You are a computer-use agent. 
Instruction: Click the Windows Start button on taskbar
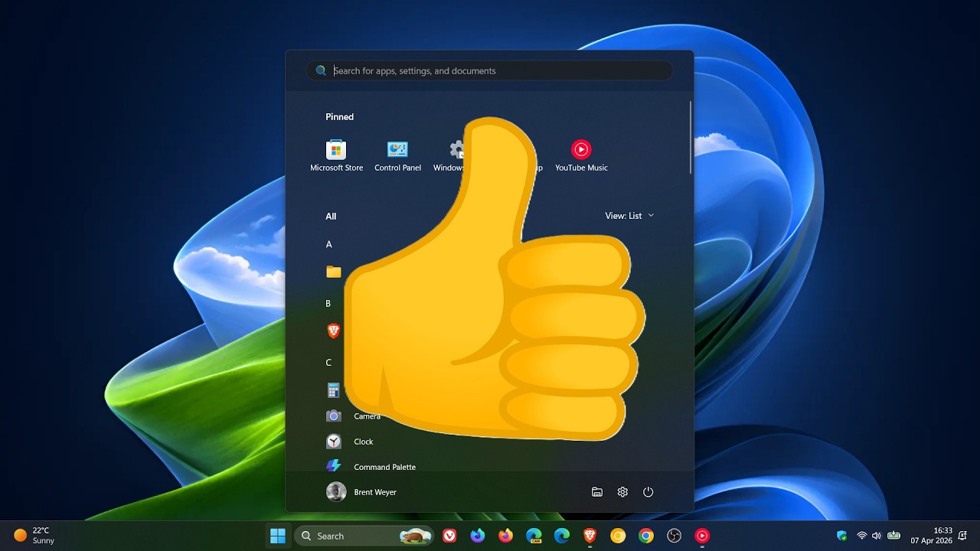[x=278, y=536]
